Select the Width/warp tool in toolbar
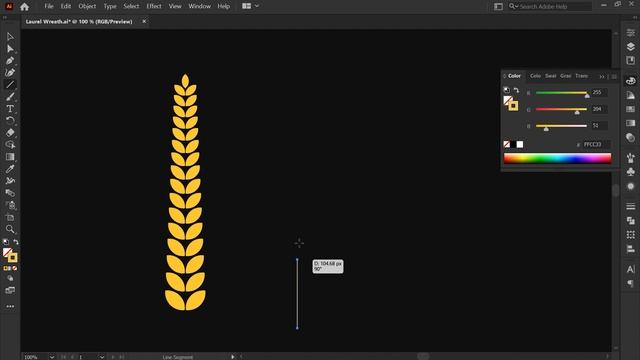The height and width of the screenshot is (360, 640). [x=10, y=180]
